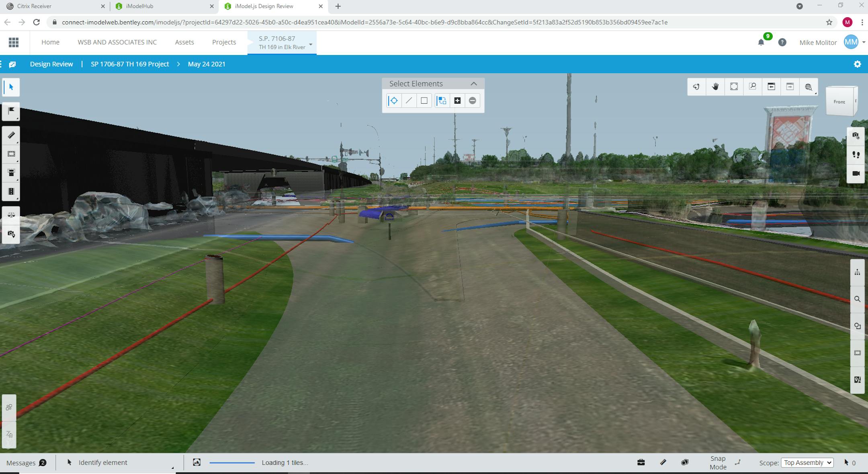Viewport: 868px width, 474px height.
Task: Open a new browser tab
Action: pyautogui.click(x=338, y=6)
